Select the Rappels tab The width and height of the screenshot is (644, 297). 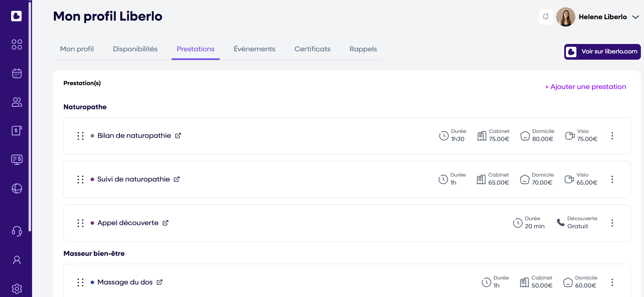point(363,49)
